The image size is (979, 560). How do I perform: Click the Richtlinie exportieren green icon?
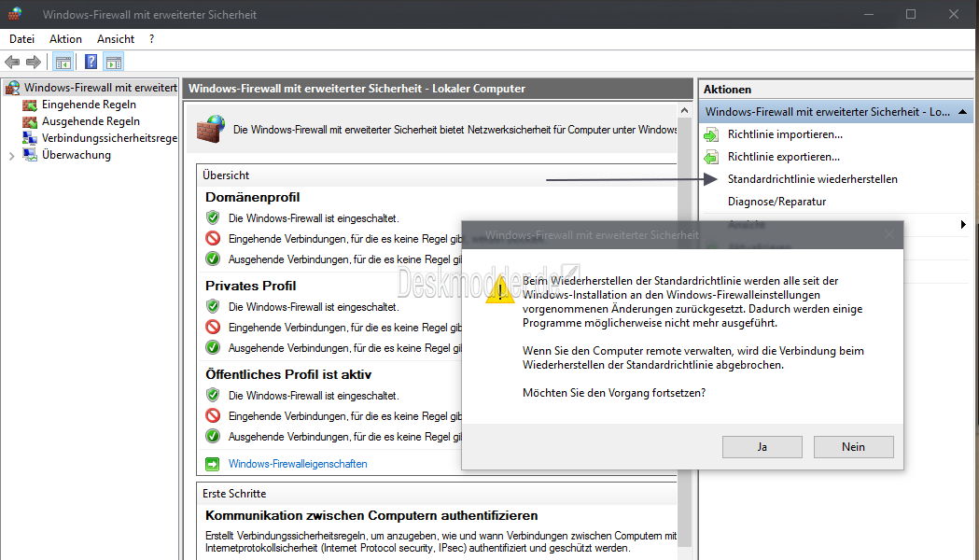(711, 158)
